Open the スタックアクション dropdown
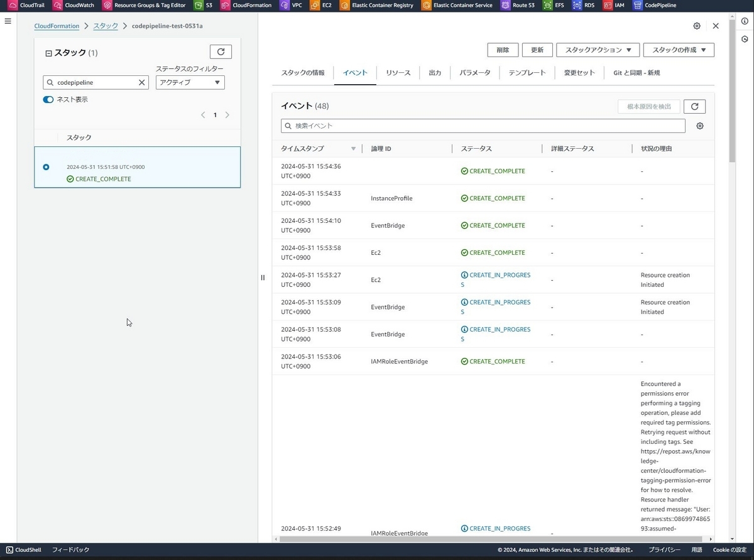Screen dimensions: 754x560 coord(597,50)
